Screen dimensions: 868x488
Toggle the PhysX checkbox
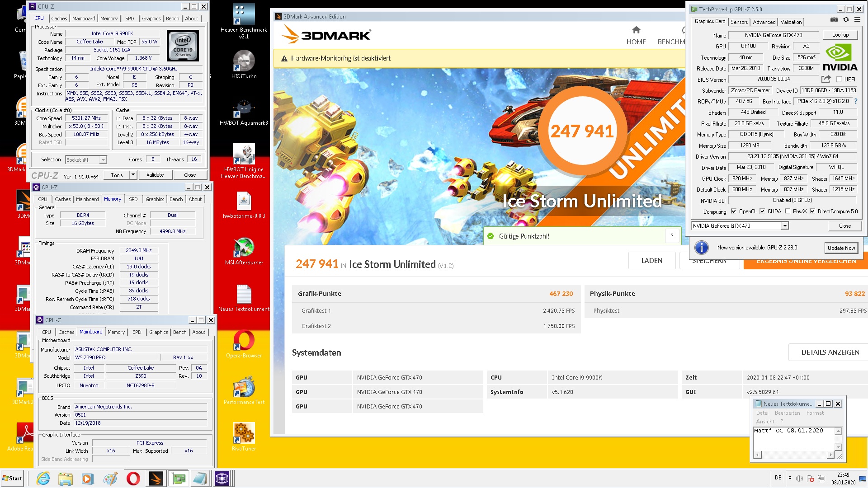pyautogui.click(x=788, y=211)
